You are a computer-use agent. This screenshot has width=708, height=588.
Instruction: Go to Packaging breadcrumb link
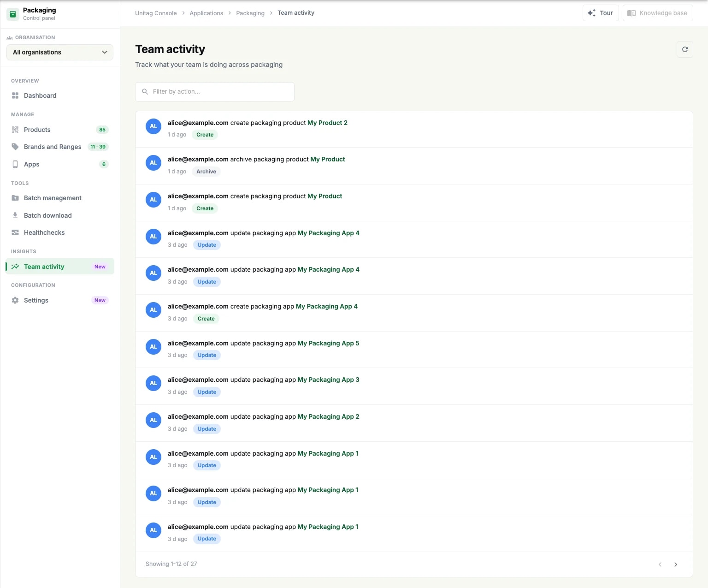(x=250, y=13)
